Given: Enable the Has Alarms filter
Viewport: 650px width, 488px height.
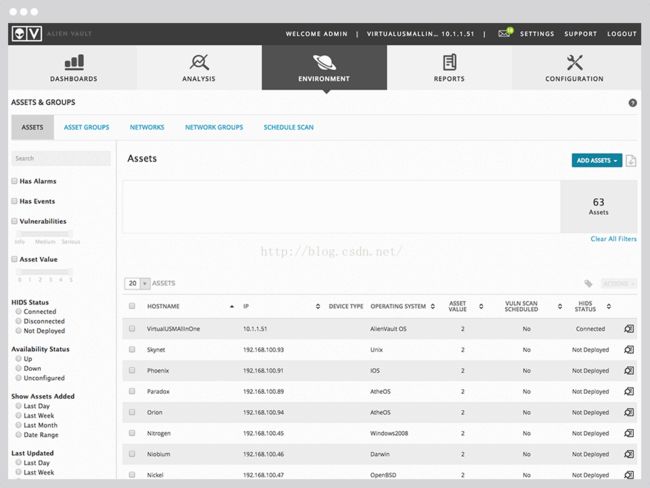Looking at the screenshot, I should click(x=15, y=181).
